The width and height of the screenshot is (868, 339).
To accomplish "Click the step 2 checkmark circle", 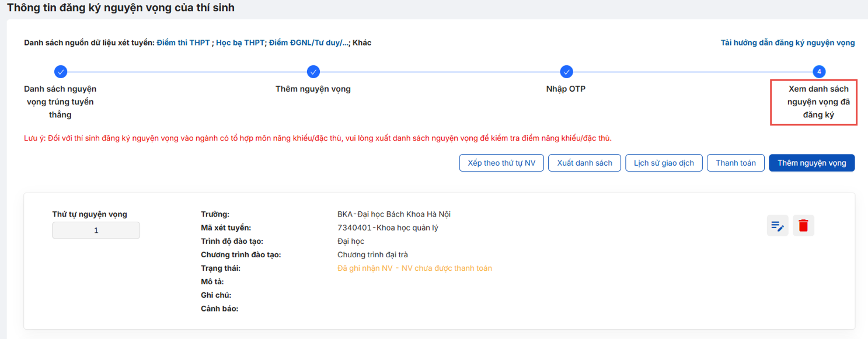I will [313, 72].
